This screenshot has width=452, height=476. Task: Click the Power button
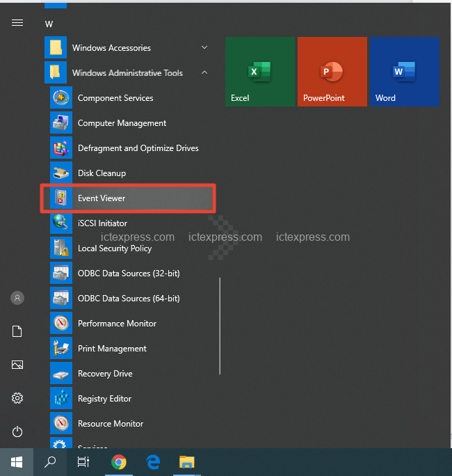click(17, 431)
